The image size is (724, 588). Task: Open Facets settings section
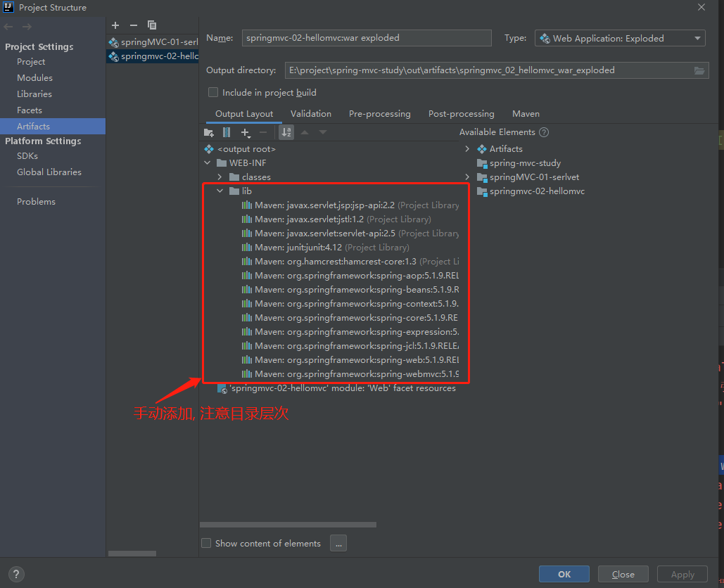[x=29, y=110]
